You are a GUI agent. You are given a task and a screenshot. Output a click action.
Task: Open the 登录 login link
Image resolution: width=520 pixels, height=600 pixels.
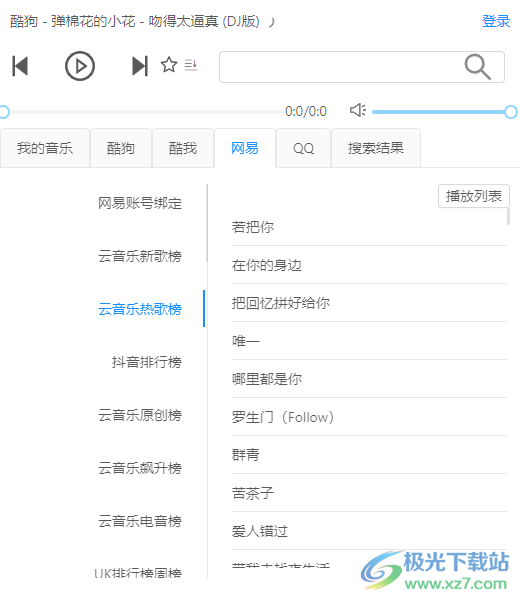[496, 21]
